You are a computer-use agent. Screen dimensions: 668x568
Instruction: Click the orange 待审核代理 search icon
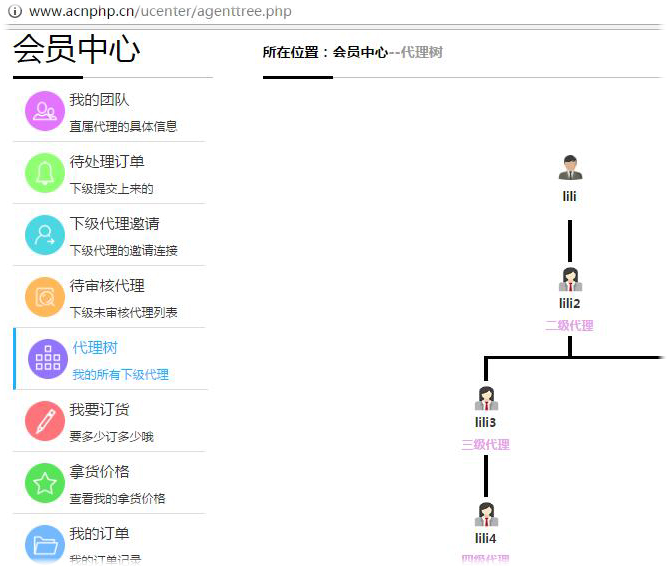(45, 297)
